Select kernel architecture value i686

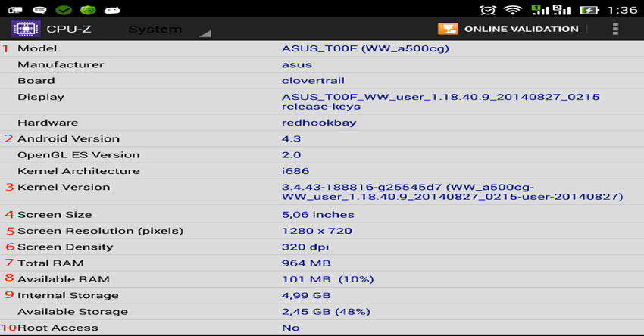[x=295, y=171]
